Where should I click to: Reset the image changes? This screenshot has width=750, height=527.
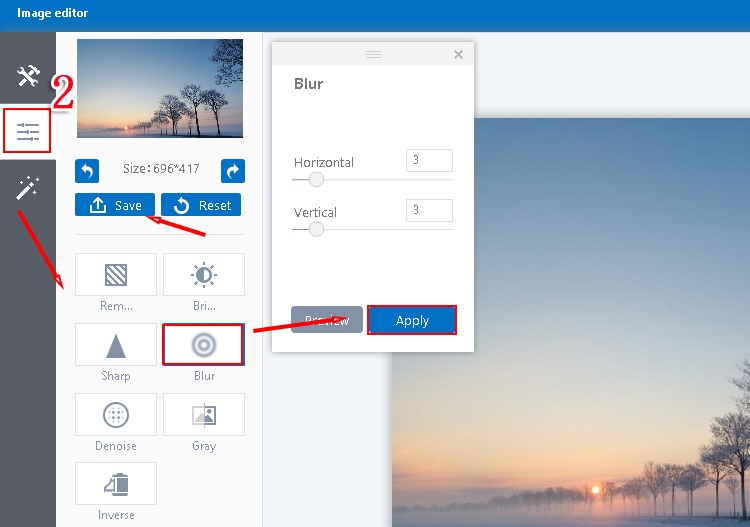coord(201,205)
